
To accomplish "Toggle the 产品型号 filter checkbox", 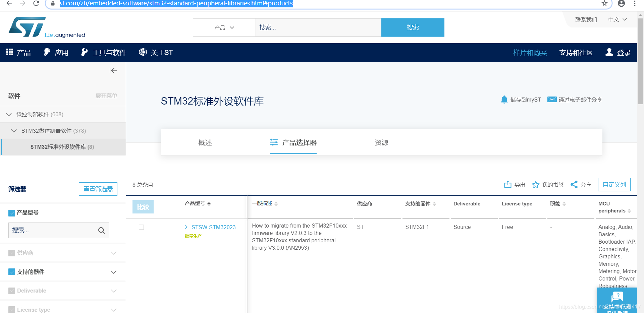I will point(12,213).
